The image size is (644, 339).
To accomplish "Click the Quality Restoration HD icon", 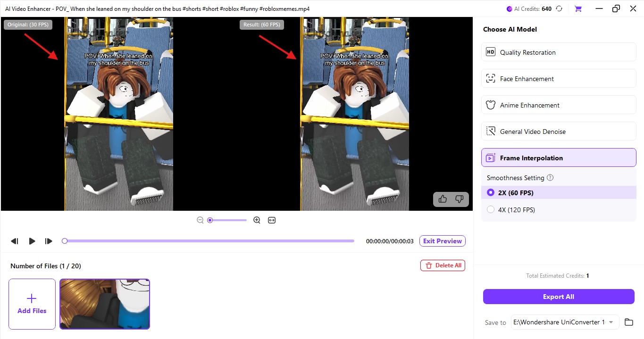I will [x=491, y=52].
